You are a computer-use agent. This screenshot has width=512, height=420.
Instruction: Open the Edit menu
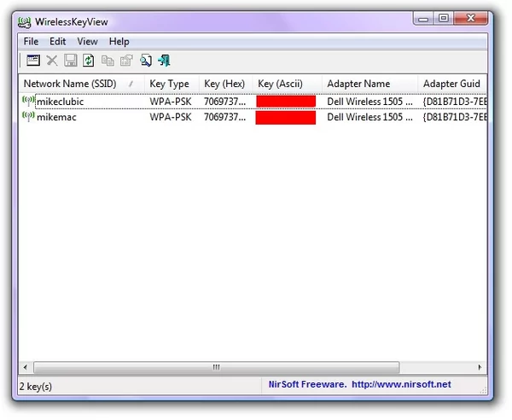click(58, 42)
